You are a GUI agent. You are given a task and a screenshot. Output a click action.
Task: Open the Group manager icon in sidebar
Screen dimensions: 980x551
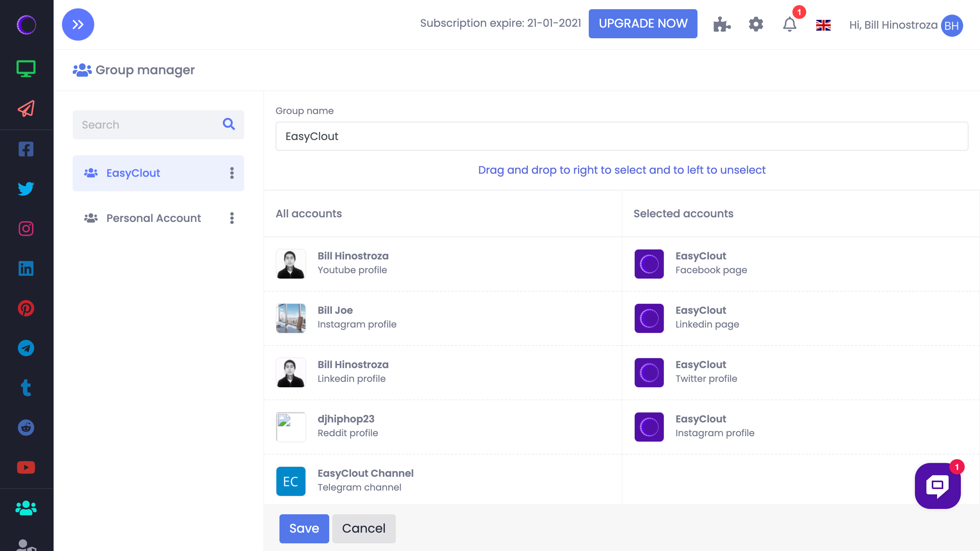coord(26,508)
